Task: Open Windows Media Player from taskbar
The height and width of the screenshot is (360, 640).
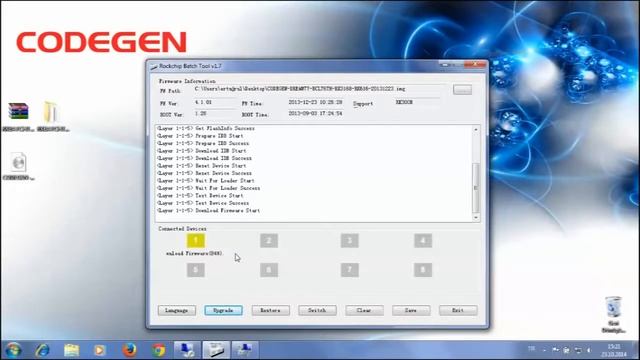Action: point(100,350)
